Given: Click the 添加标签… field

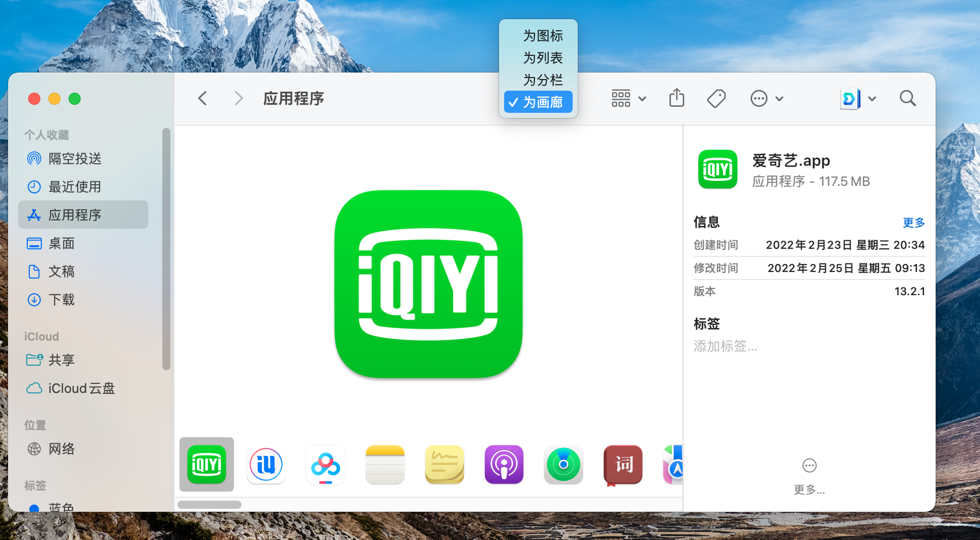Looking at the screenshot, I should [725, 346].
